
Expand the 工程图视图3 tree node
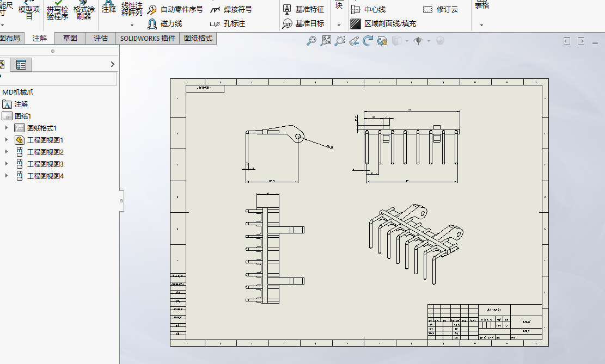click(7, 164)
